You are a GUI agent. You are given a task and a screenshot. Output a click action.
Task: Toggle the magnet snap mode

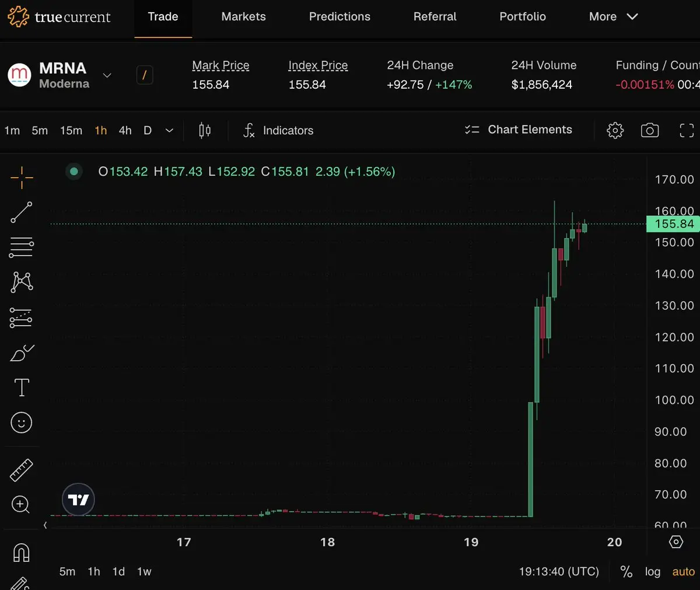(x=22, y=552)
